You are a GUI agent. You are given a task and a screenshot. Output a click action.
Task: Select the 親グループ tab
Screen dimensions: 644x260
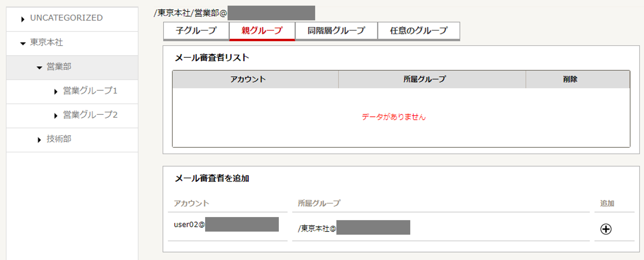[262, 31]
